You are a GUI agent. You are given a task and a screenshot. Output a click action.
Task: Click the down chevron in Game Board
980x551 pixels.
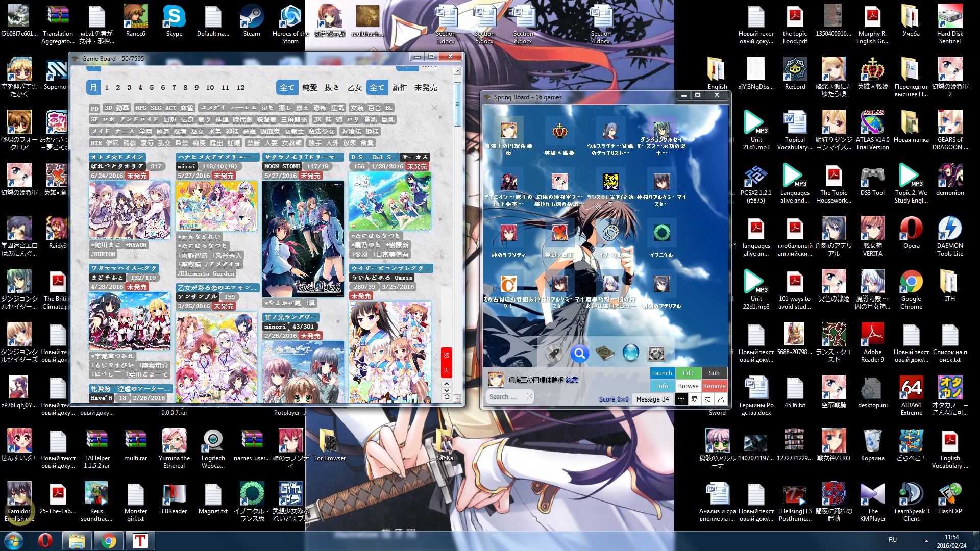[447, 390]
